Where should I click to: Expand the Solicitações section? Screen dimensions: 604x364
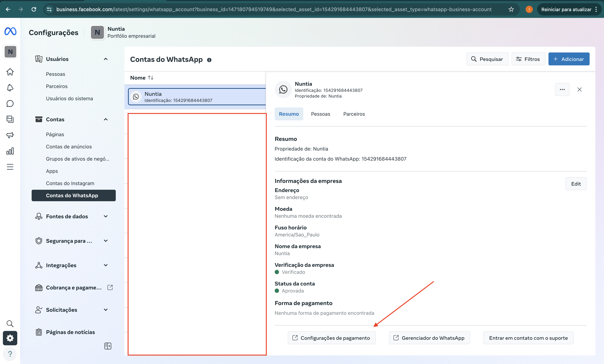(x=106, y=310)
